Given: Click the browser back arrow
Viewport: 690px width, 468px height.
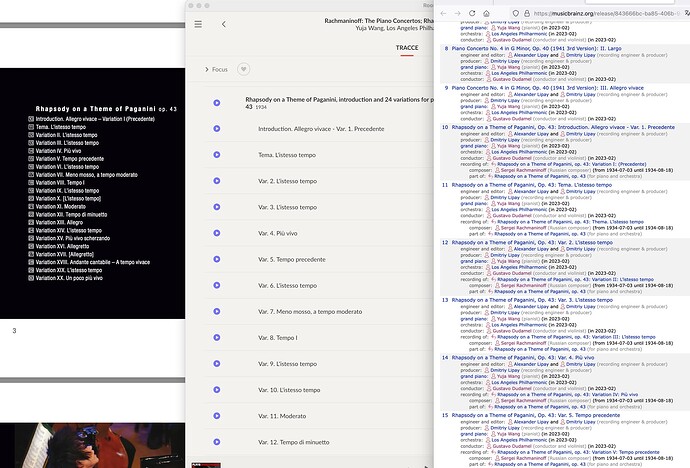Looking at the screenshot, I should point(443,13).
